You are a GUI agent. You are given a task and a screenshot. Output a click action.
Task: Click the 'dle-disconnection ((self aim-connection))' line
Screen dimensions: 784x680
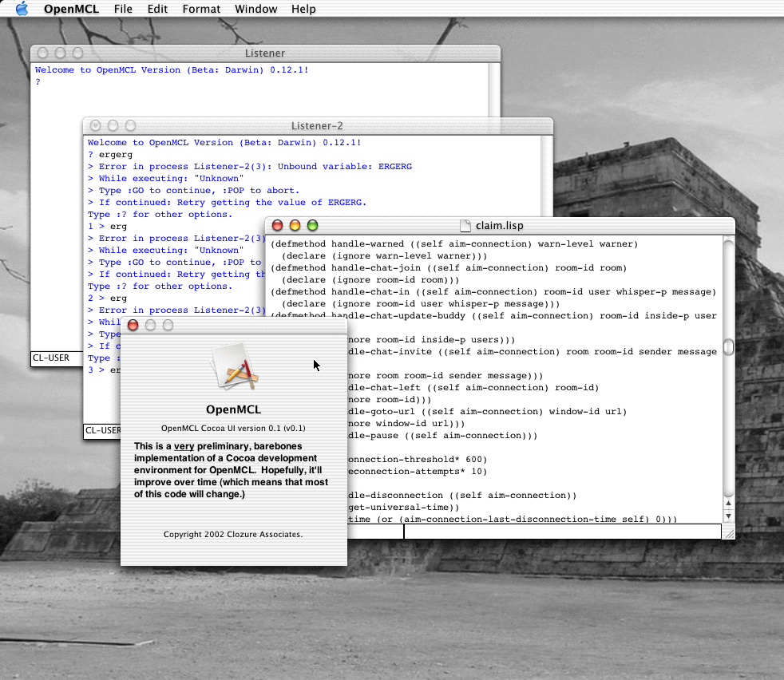coord(462,496)
